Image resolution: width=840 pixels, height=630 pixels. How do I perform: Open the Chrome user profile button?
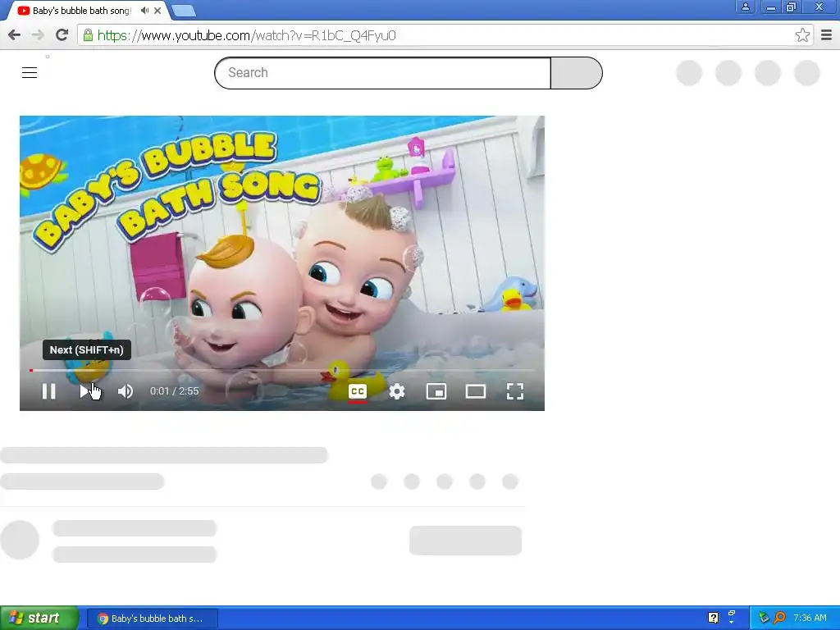pos(745,7)
